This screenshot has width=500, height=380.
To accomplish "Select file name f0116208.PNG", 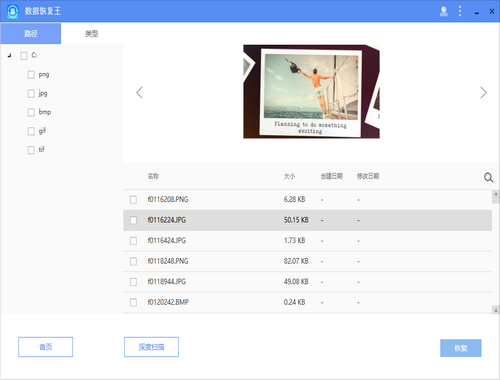I will click(168, 199).
